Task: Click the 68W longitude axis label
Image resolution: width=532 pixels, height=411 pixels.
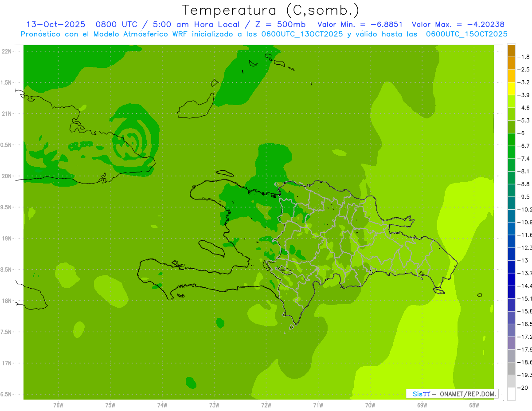Action: (x=473, y=405)
